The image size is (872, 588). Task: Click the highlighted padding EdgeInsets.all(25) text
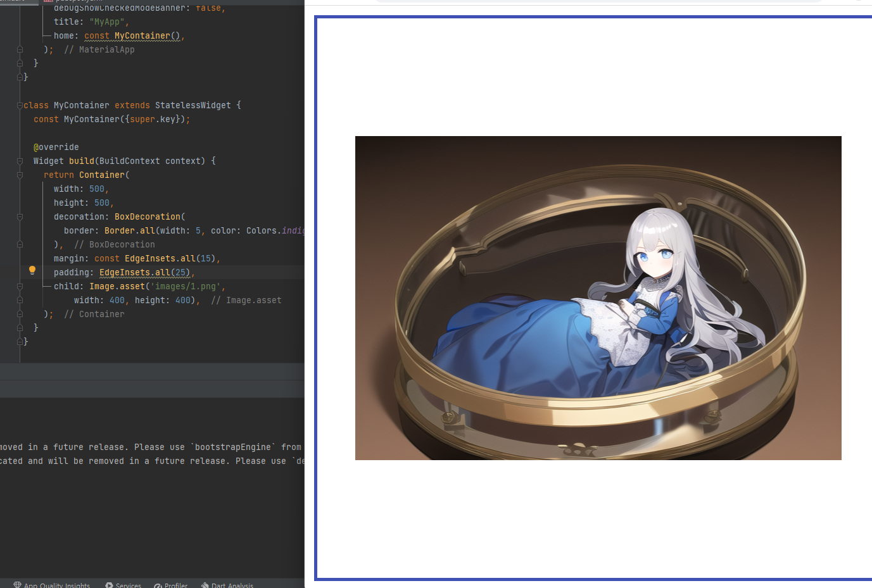pyautogui.click(x=145, y=272)
